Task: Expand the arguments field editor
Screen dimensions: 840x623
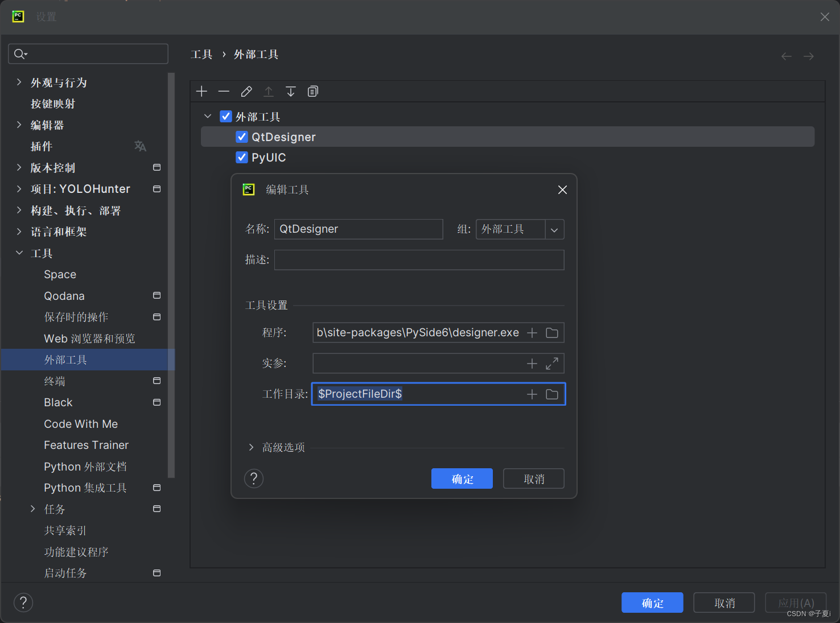Action: 551,363
